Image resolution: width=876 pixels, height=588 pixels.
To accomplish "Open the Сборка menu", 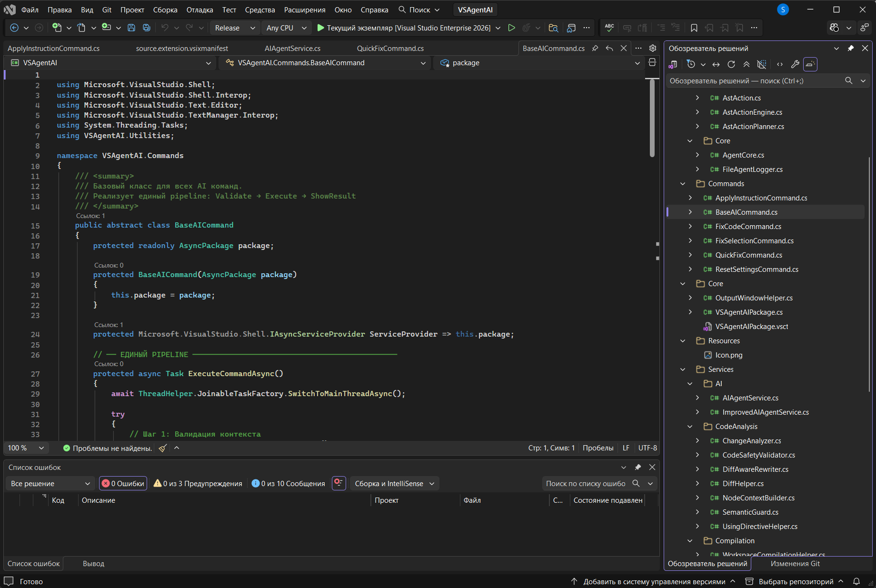I will 165,10.
